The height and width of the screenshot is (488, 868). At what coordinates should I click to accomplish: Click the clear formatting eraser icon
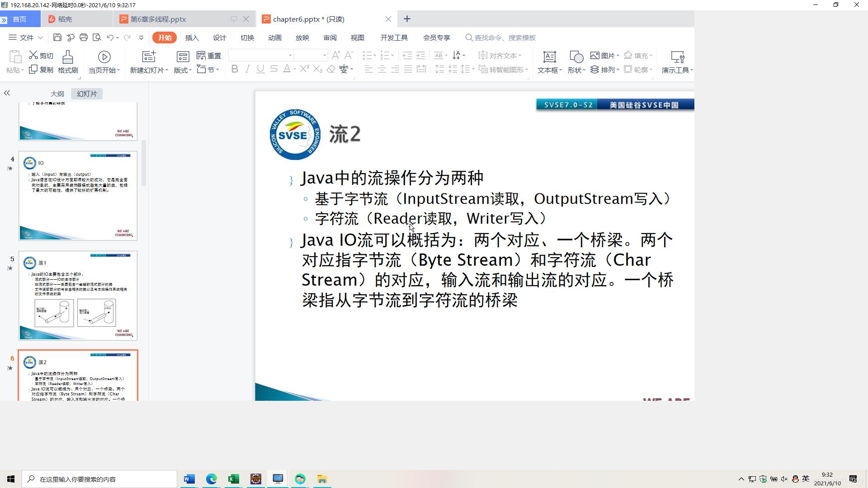(331, 69)
